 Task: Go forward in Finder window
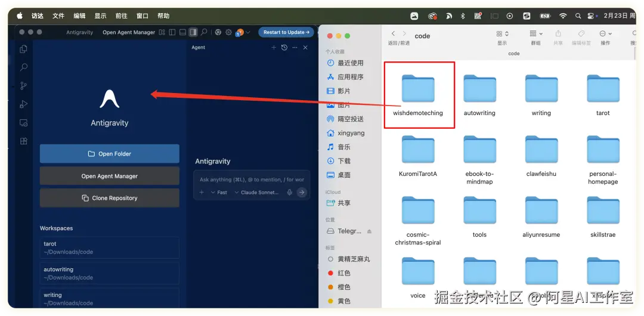coord(404,34)
